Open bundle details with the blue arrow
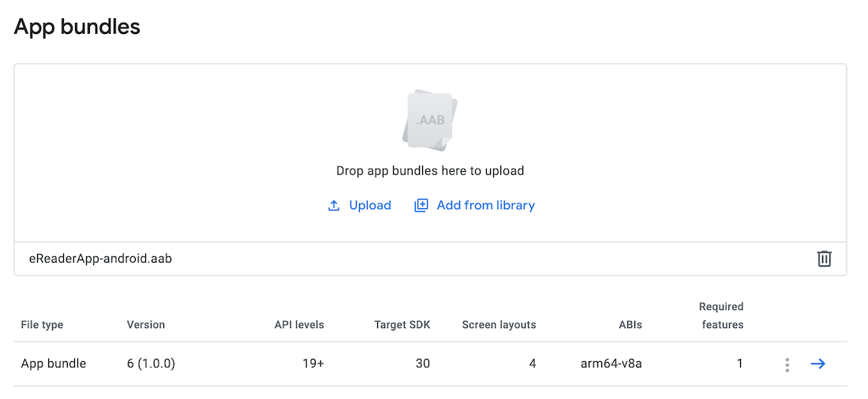 pyautogui.click(x=818, y=364)
